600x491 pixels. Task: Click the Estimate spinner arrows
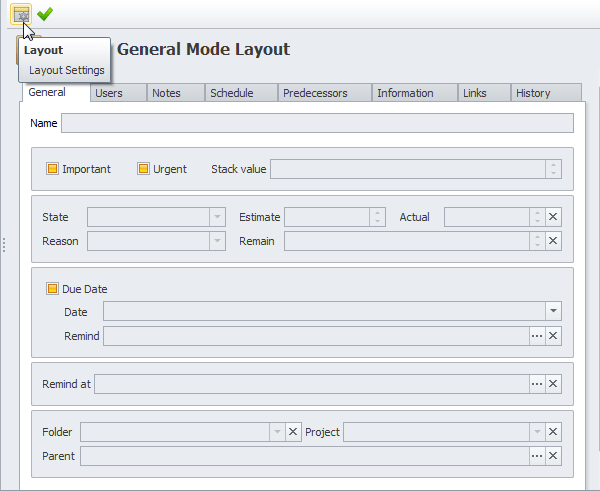tap(377, 217)
